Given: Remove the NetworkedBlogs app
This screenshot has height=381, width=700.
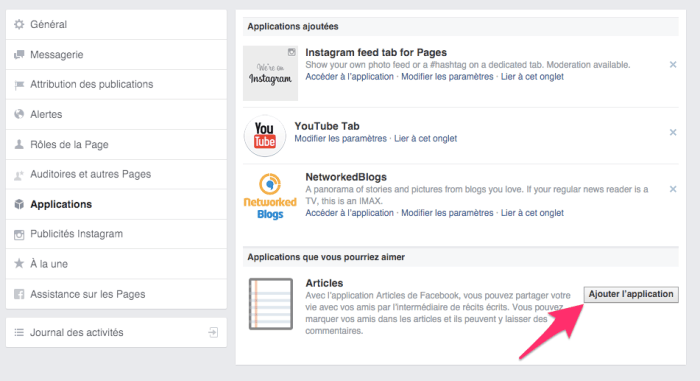Looking at the screenshot, I should tap(673, 189).
